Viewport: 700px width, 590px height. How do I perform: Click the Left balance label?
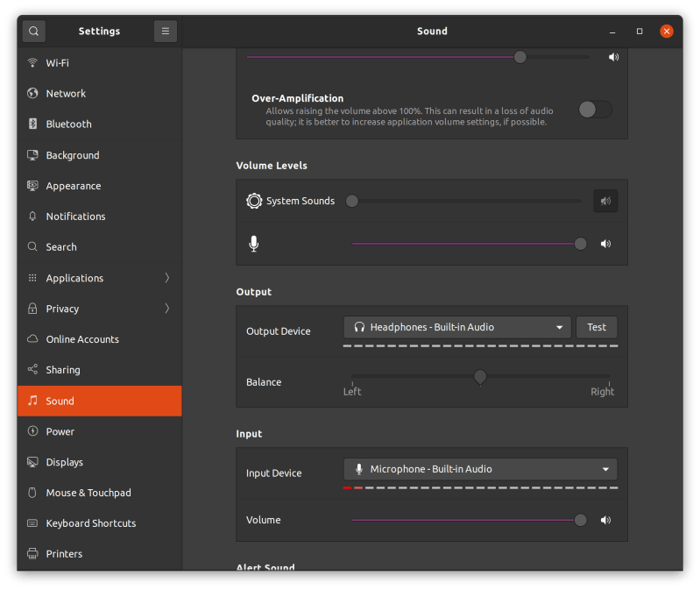[352, 392]
